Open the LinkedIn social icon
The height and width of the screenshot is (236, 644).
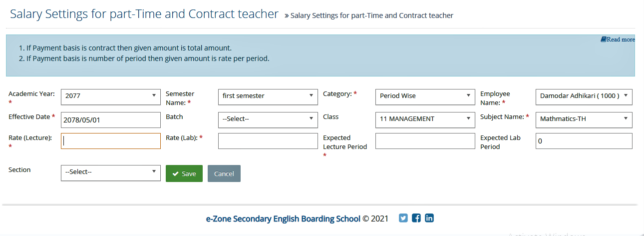tap(429, 218)
